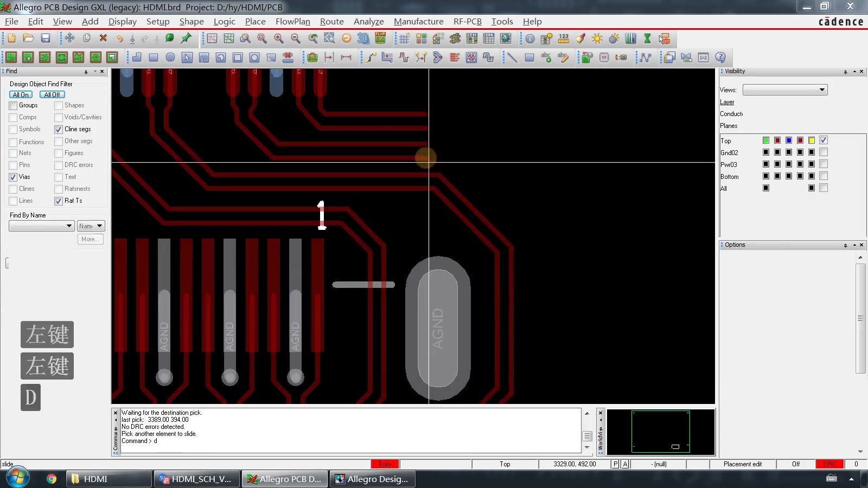Click the All Off button

pyautogui.click(x=52, y=94)
